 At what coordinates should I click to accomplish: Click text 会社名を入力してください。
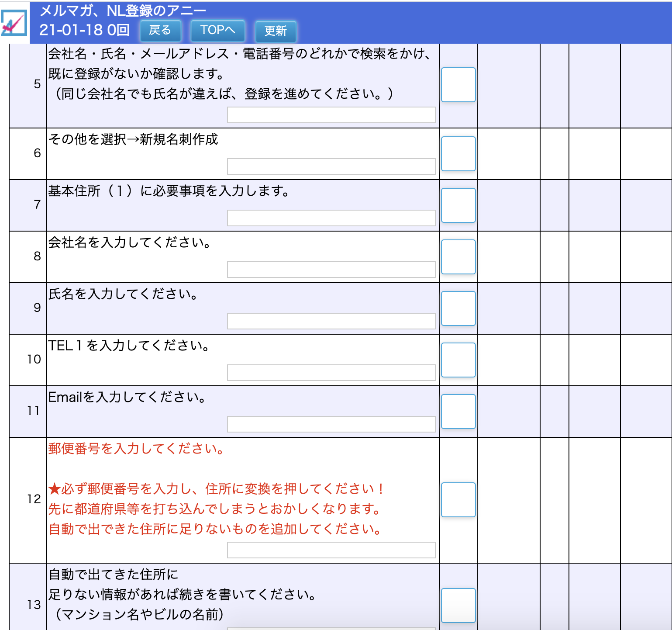(x=130, y=242)
